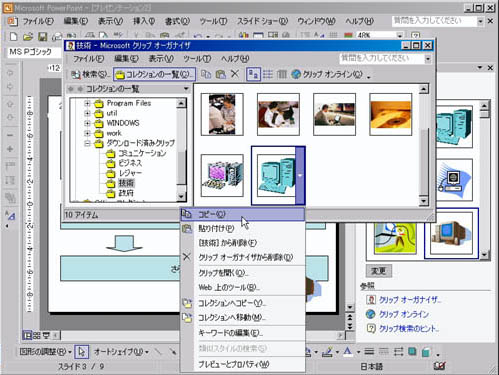The height and width of the screenshot is (375, 499).
Task: Click the 検索 search toolbar button
Action: coord(90,74)
